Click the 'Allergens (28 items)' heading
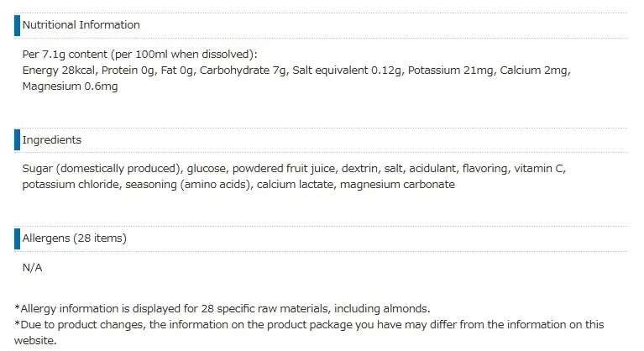This screenshot has height=351, width=644. pos(75,238)
